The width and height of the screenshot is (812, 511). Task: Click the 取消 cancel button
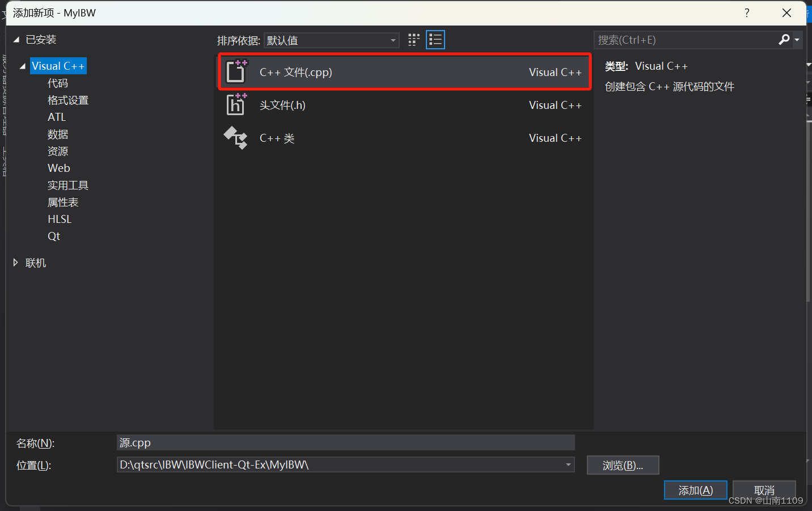pyautogui.click(x=764, y=490)
